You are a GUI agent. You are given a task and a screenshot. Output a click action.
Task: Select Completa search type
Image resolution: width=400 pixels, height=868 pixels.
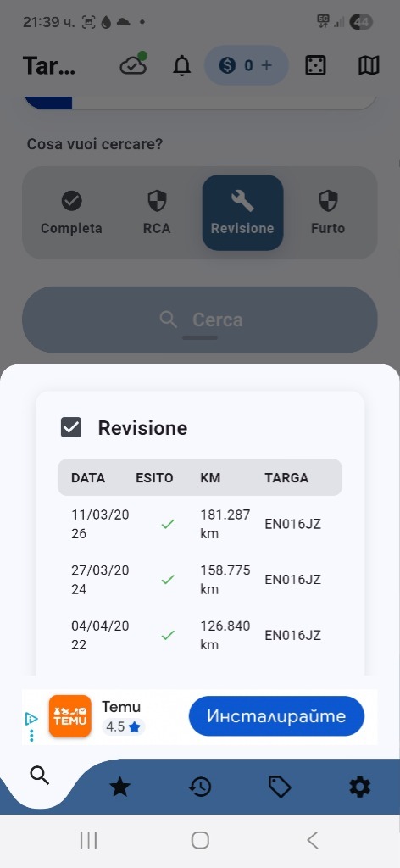[71, 213]
